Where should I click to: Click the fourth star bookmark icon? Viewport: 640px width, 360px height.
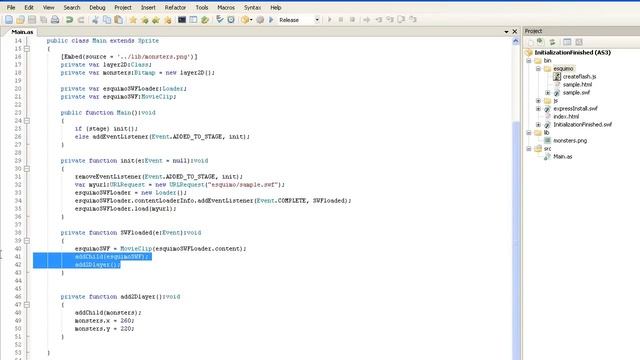pos(167,20)
